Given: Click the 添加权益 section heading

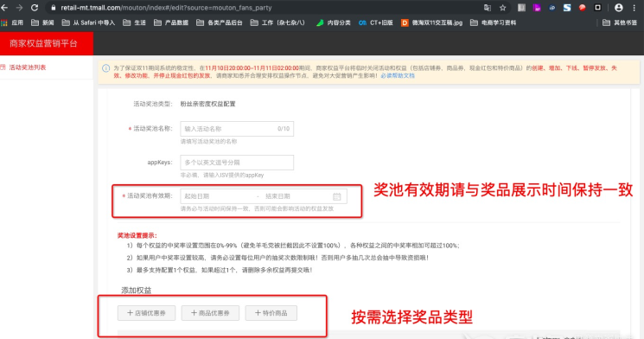Looking at the screenshot, I should 137,290.
